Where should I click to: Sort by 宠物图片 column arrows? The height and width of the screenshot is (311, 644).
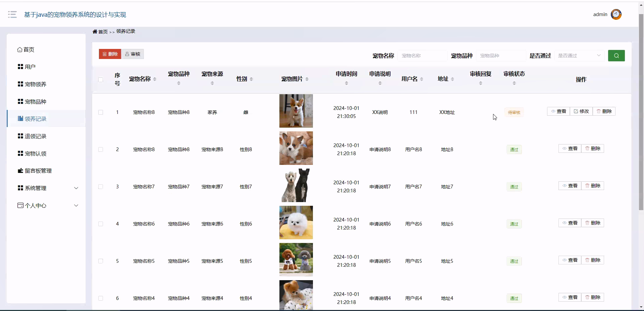pyautogui.click(x=307, y=79)
